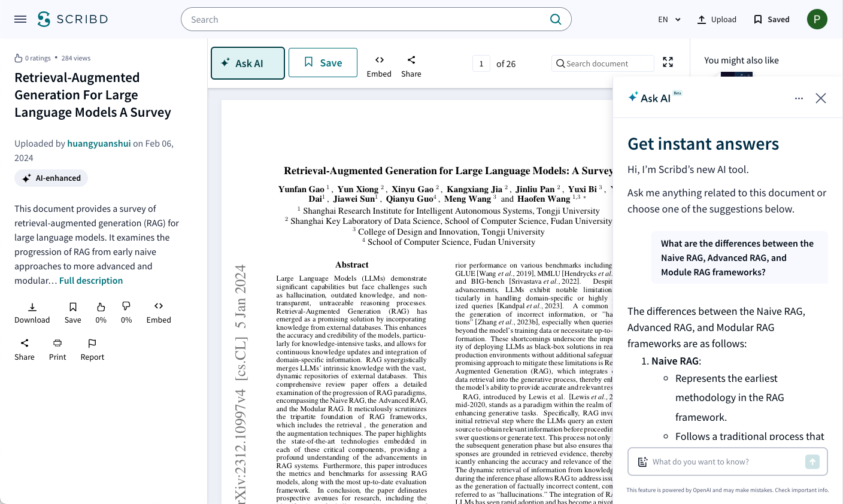Click the Scribd logo
843x504 pixels.
(72, 19)
